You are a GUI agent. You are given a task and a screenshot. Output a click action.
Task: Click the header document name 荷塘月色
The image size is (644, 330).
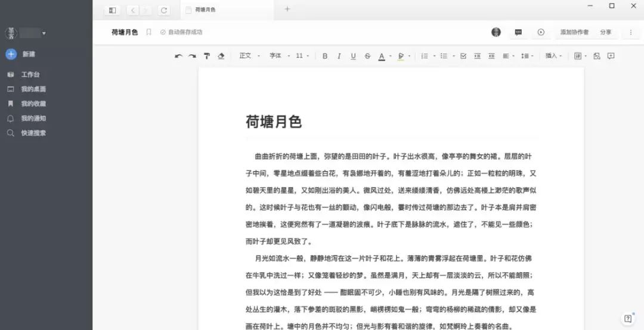(125, 32)
